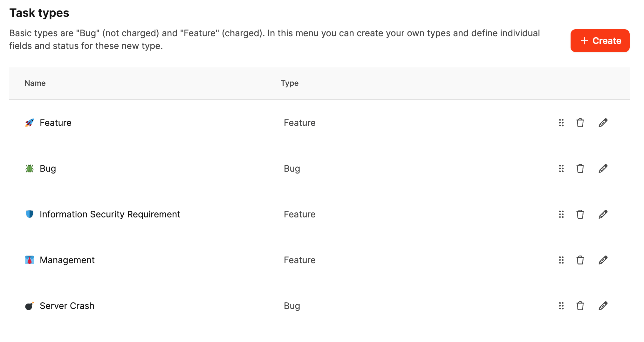Click the Feature row drag handle
644x342 pixels.
(x=561, y=123)
